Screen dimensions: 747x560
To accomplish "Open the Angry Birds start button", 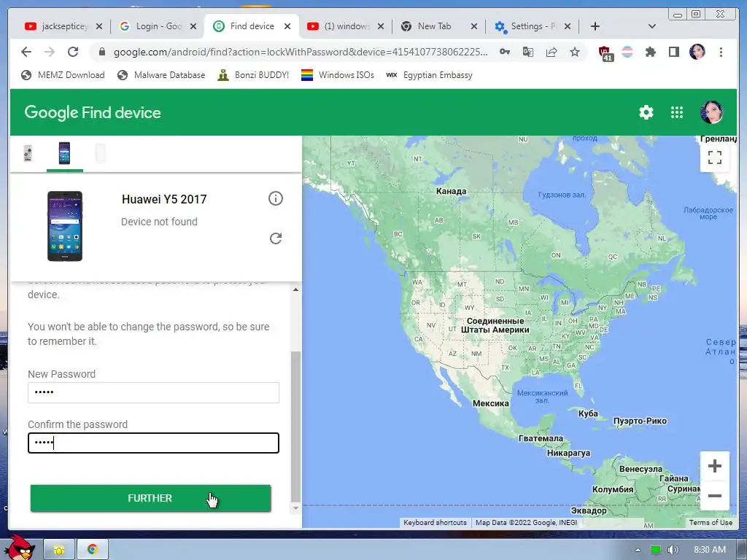I will [21, 548].
